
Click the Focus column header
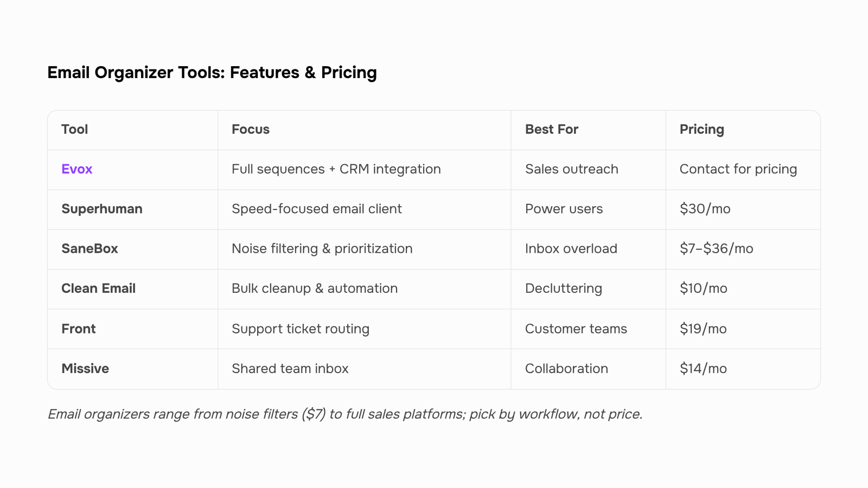[x=251, y=129]
